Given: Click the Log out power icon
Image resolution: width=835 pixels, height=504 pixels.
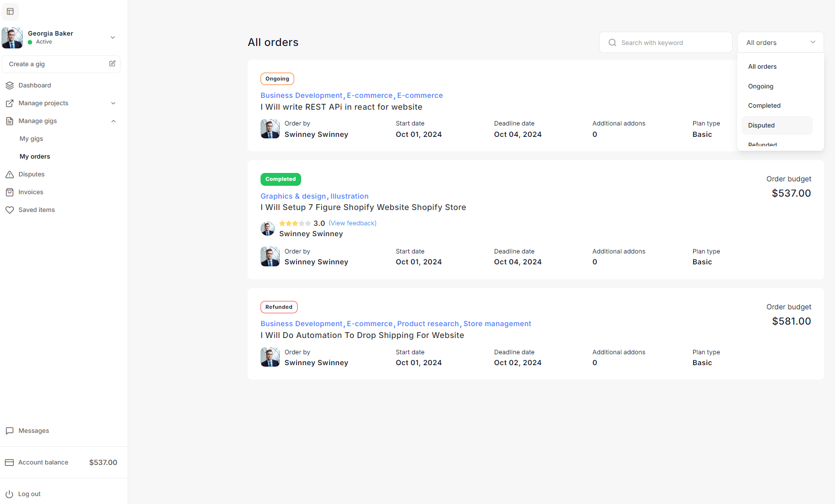Looking at the screenshot, I should click(x=9, y=494).
